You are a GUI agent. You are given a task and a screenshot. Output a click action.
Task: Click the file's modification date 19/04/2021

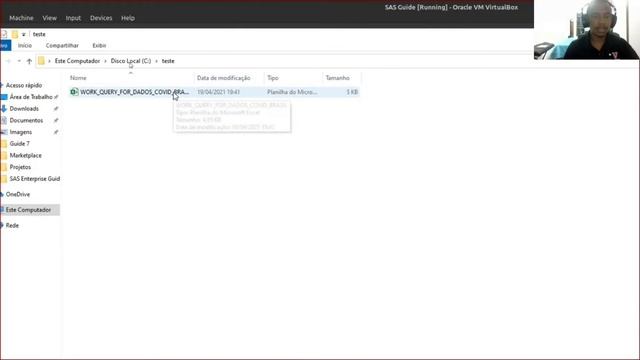pyautogui.click(x=218, y=92)
